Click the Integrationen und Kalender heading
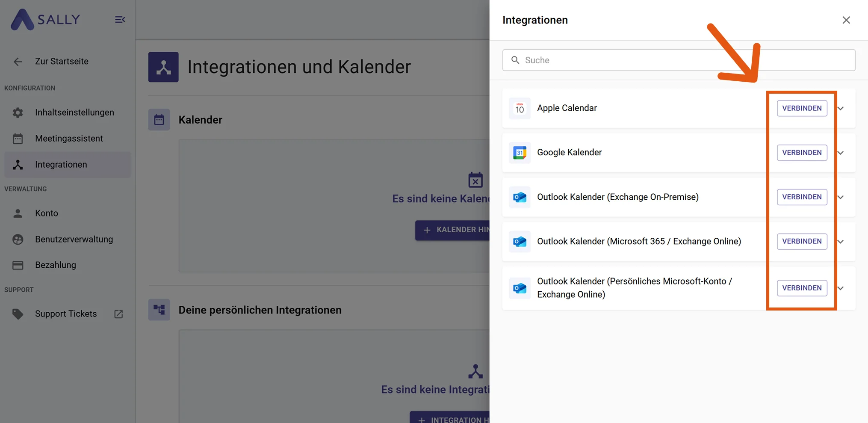868x423 pixels. (299, 67)
